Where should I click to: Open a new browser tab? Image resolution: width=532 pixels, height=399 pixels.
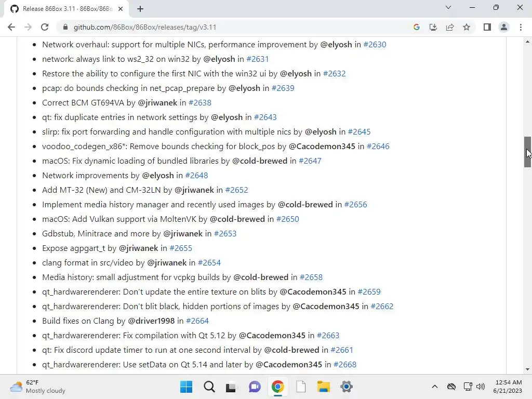(x=140, y=9)
